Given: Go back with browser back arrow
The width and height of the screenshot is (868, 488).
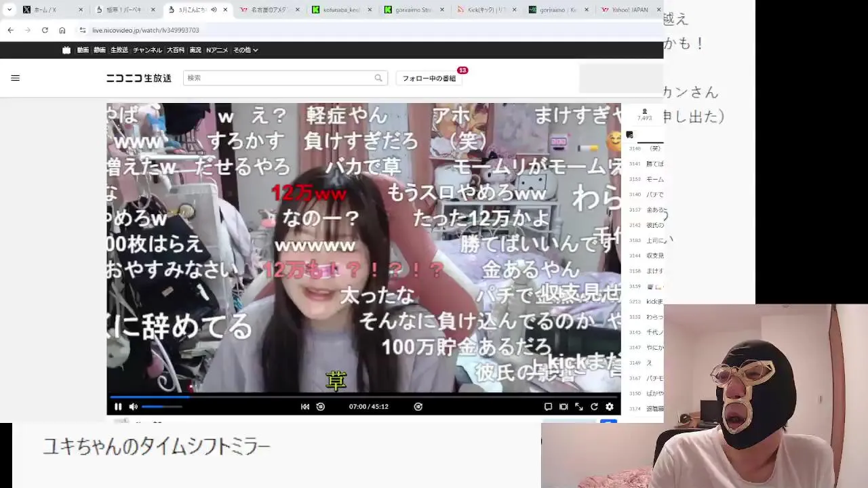Looking at the screenshot, I should click(10, 30).
